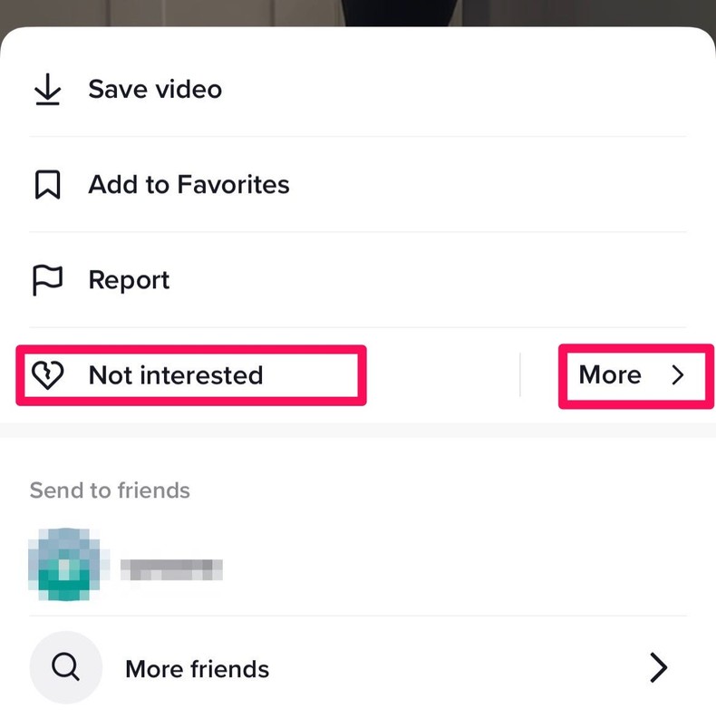Viewport: 716px width, 728px height.
Task: Click the download icon next to Save video
Action: (46, 88)
